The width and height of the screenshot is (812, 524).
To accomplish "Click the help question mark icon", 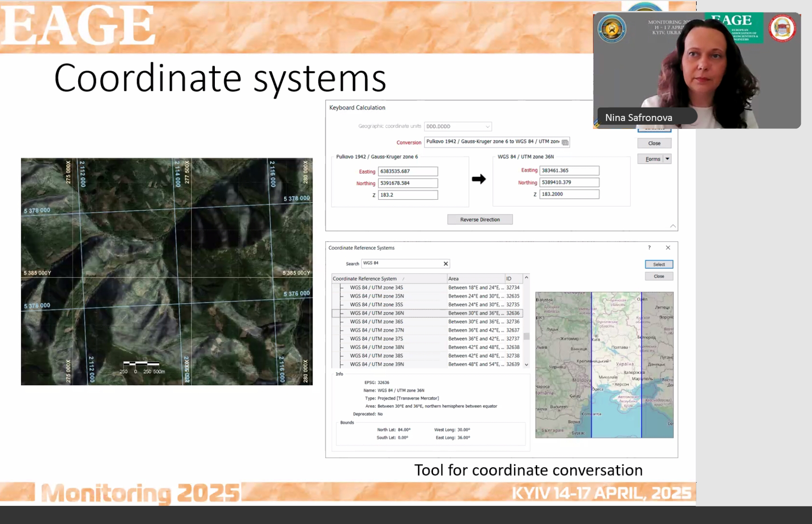I will point(649,248).
